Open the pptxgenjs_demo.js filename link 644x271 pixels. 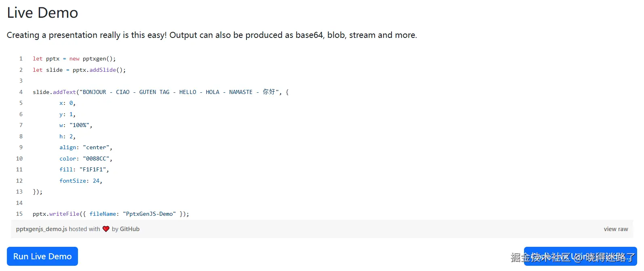[40, 229]
